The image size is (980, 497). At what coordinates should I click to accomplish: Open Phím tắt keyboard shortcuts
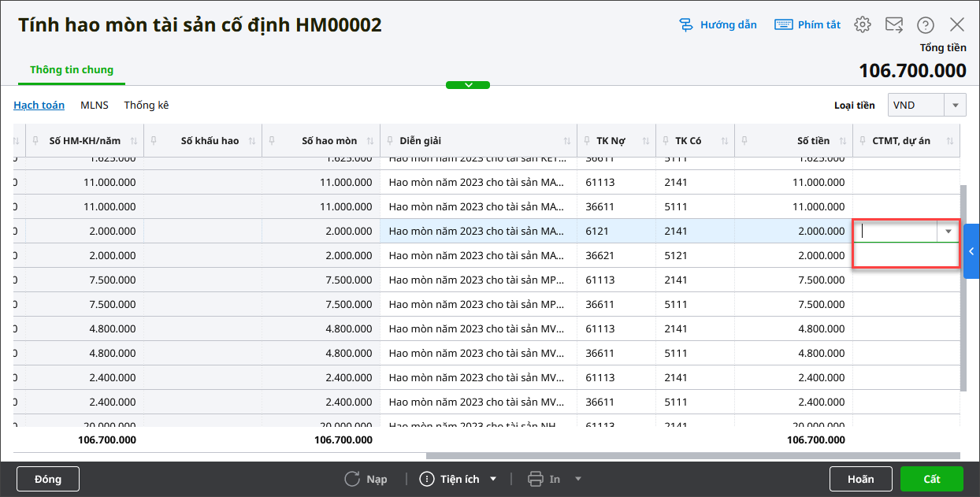click(x=783, y=24)
